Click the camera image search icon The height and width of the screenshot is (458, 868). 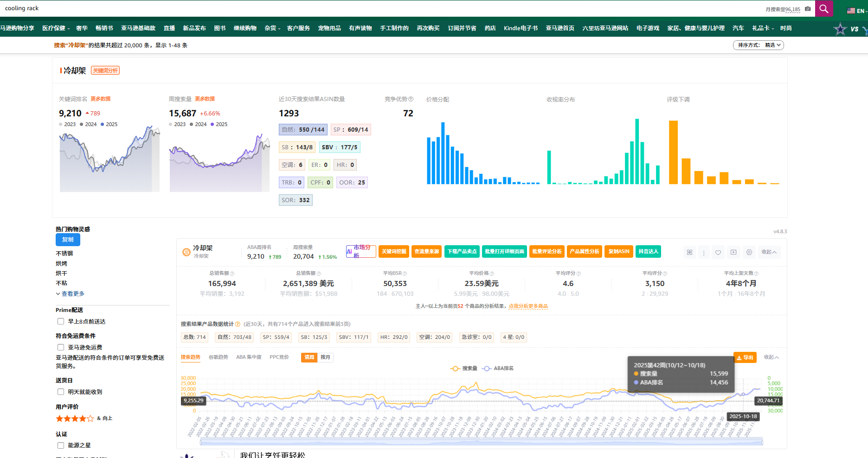(808, 9)
